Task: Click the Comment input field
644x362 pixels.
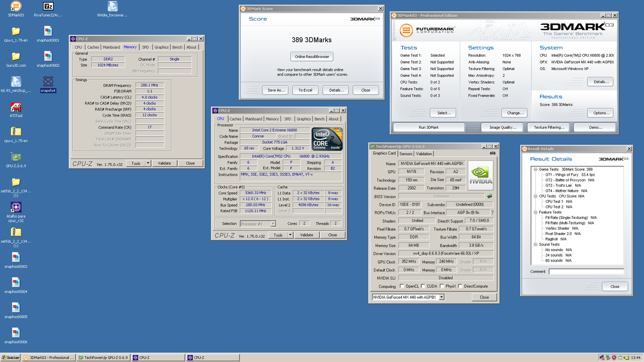Action: pyautogui.click(x=586, y=271)
